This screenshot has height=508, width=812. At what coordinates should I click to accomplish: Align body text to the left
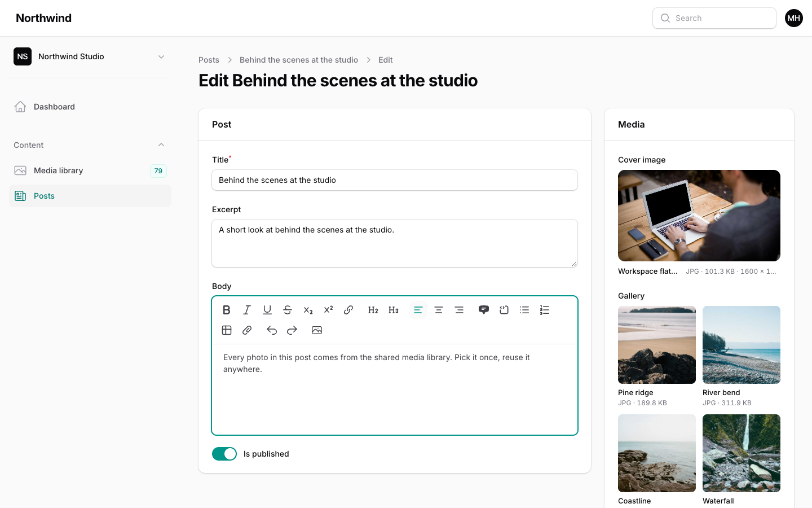pyautogui.click(x=418, y=310)
